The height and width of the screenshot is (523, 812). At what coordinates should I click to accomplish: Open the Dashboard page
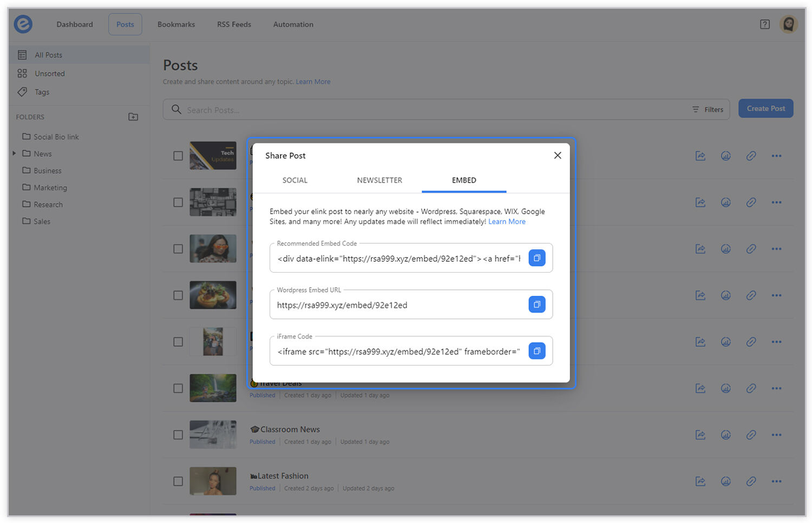coord(75,24)
